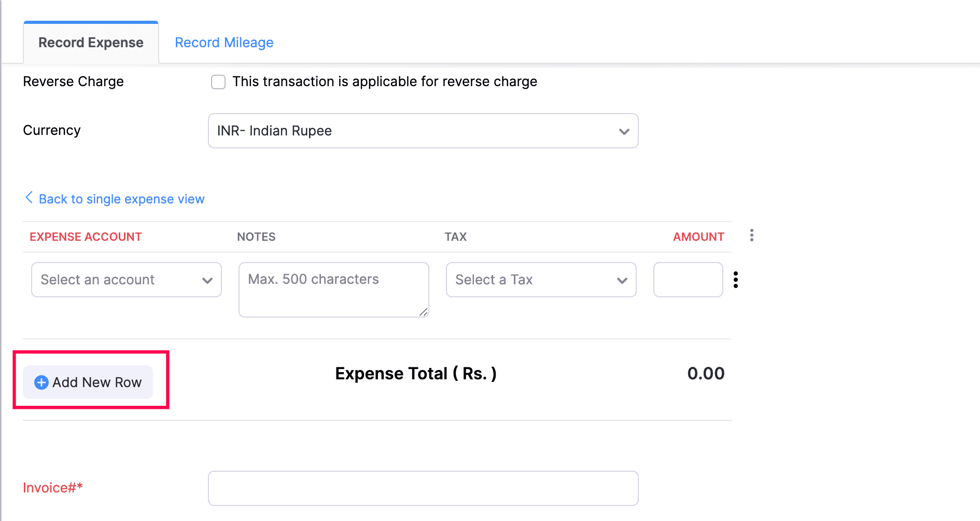Click the Add New Row button

pos(88,382)
